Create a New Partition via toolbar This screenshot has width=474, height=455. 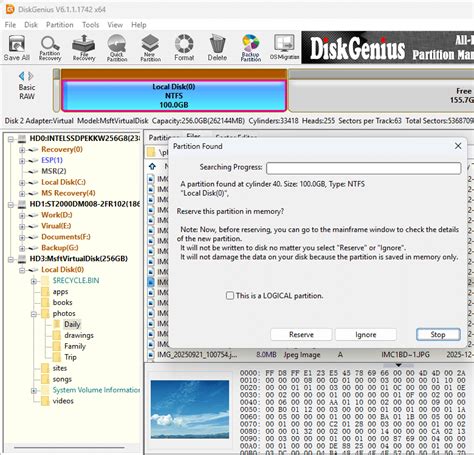click(x=150, y=48)
